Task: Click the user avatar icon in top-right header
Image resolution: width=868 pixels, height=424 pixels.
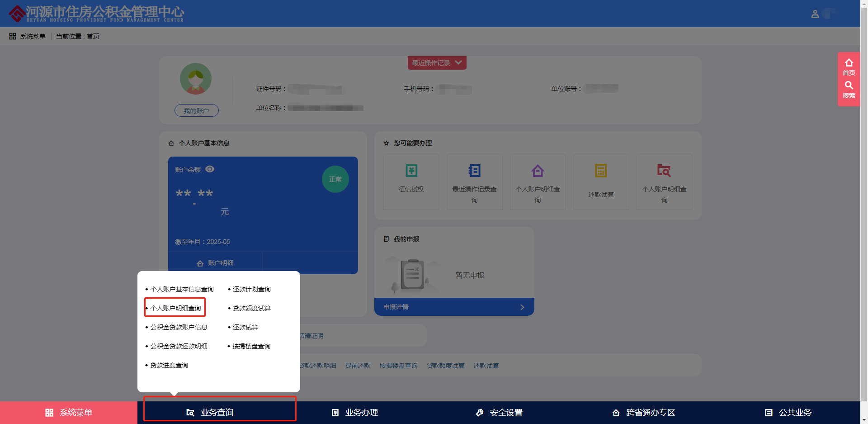Action: click(x=815, y=14)
